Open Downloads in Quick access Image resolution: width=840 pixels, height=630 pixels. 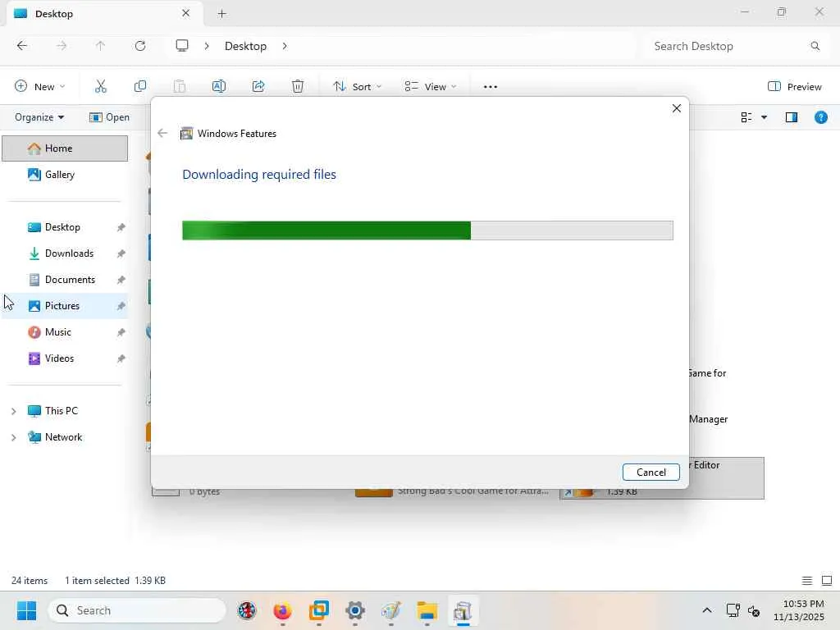coord(69,253)
